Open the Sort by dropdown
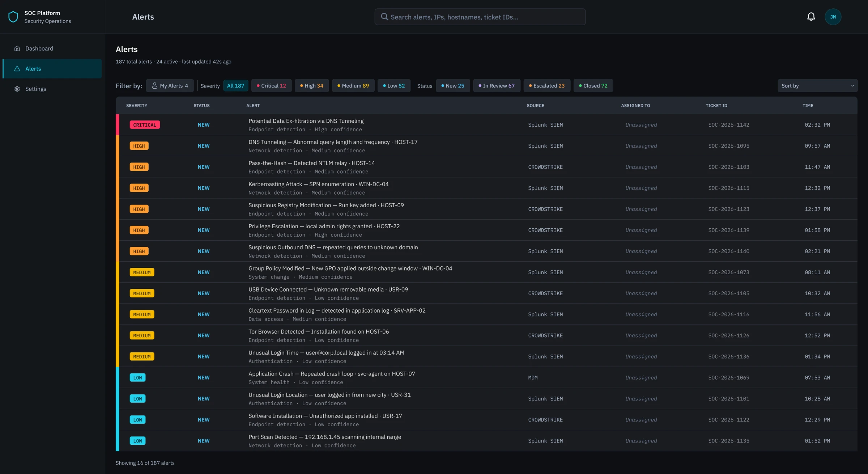868x474 pixels. click(817, 86)
